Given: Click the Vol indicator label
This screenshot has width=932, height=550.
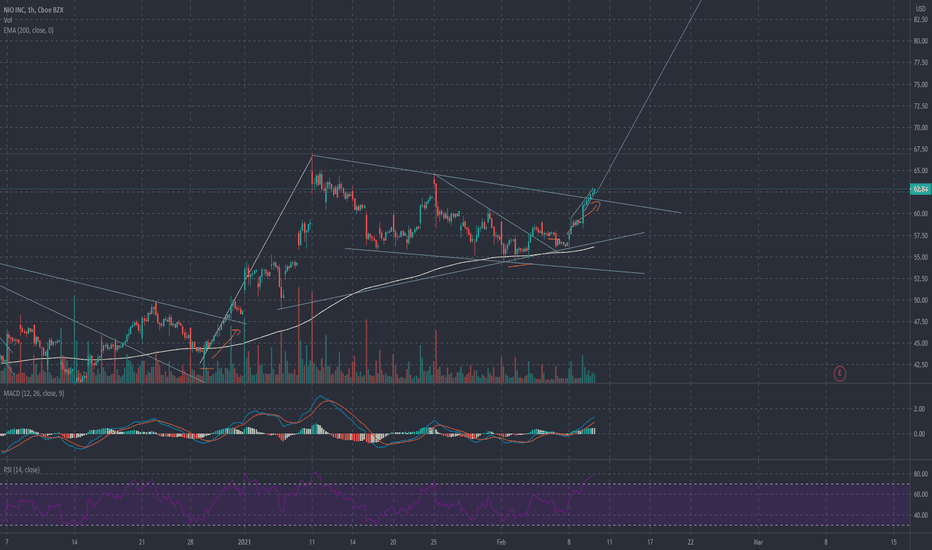Looking at the screenshot, I should tap(8, 20).
